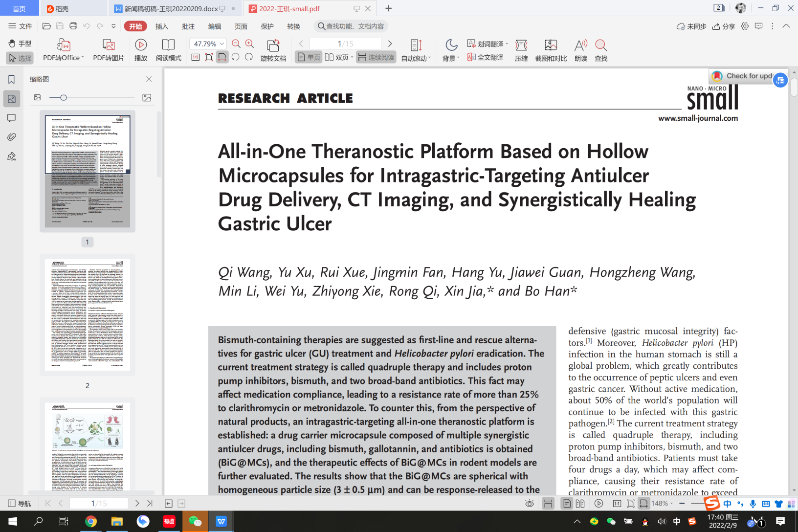Image resolution: width=798 pixels, height=532 pixels.
Task: Switch to Double Page (双页) layout
Action: point(337,57)
